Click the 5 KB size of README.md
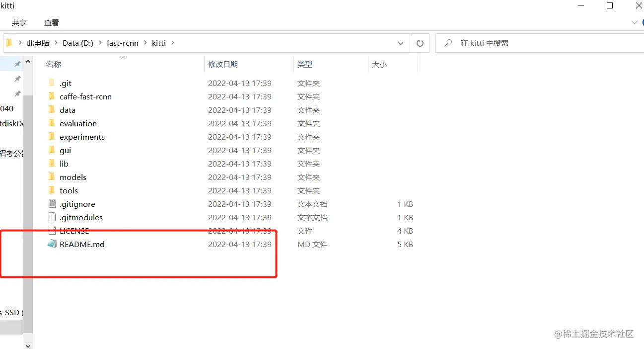Screen dimensions: 644x349 coord(405,244)
